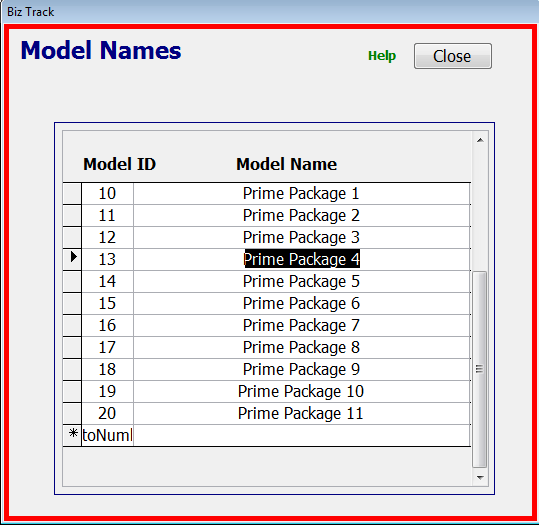This screenshot has width=539, height=525.
Task: Click the highlighted Prime Package 4 field
Action: (x=301, y=259)
